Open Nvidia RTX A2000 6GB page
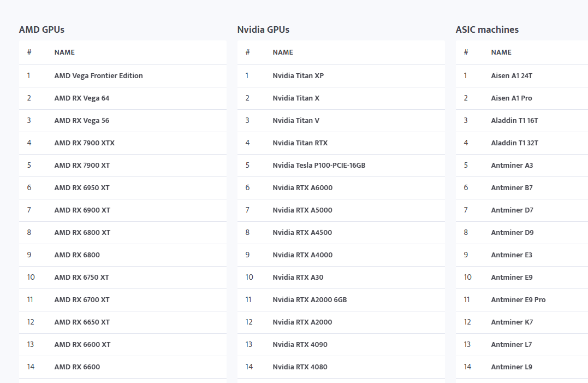The image size is (588, 383). [x=310, y=300]
